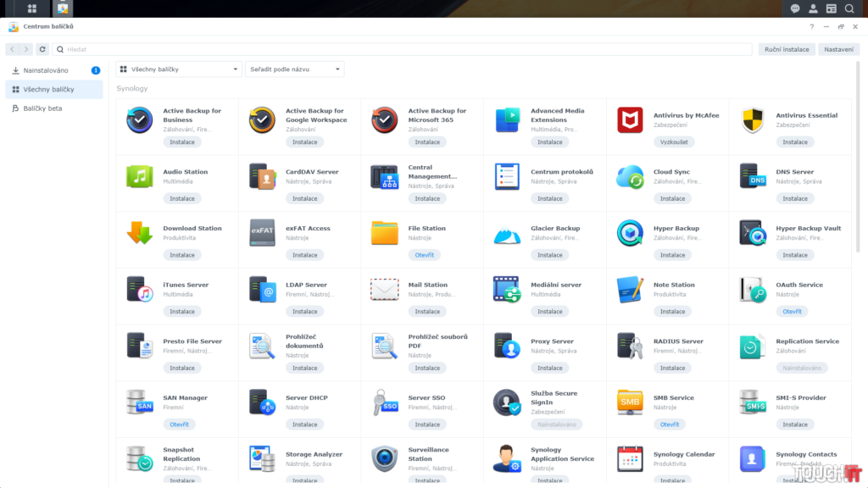Click the Antivirus by McAfee icon
Screen dimensions: 868x488
coord(630,120)
